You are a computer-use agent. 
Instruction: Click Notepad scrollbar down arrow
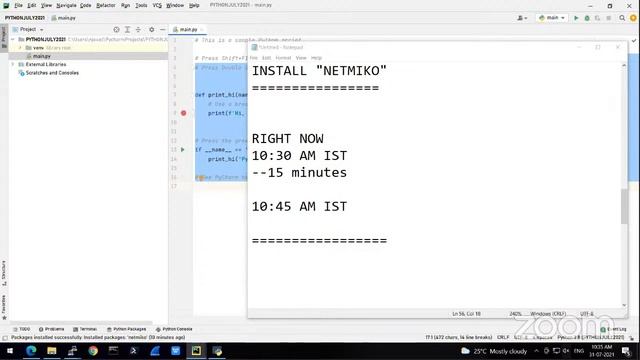(x=624, y=305)
